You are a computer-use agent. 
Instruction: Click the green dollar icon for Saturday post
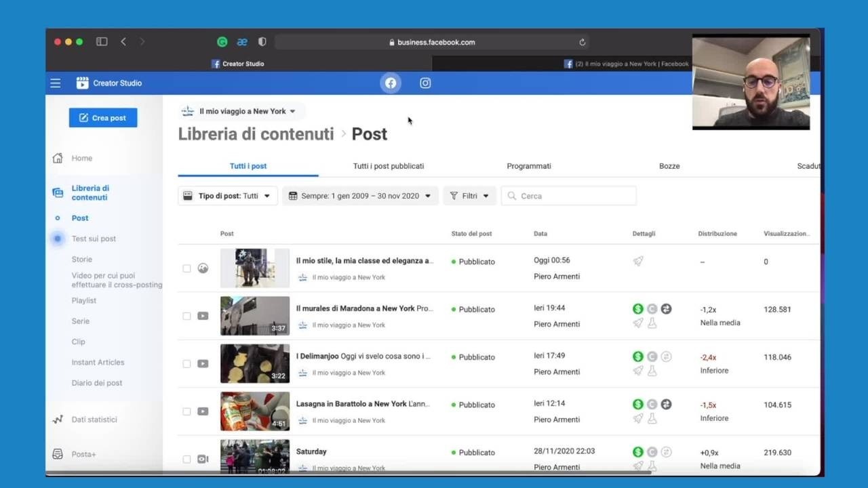pos(637,452)
